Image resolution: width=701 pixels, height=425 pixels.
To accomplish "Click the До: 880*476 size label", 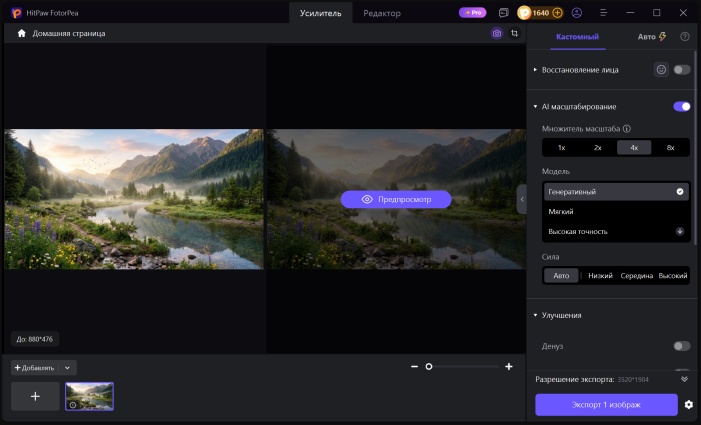I will point(35,339).
